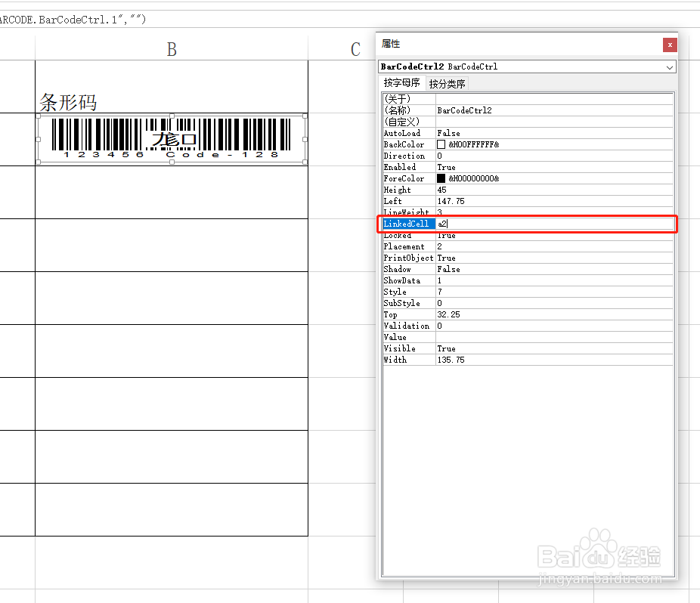Select the (关于) property row
Screen dimensions: 700x603
[528, 99]
